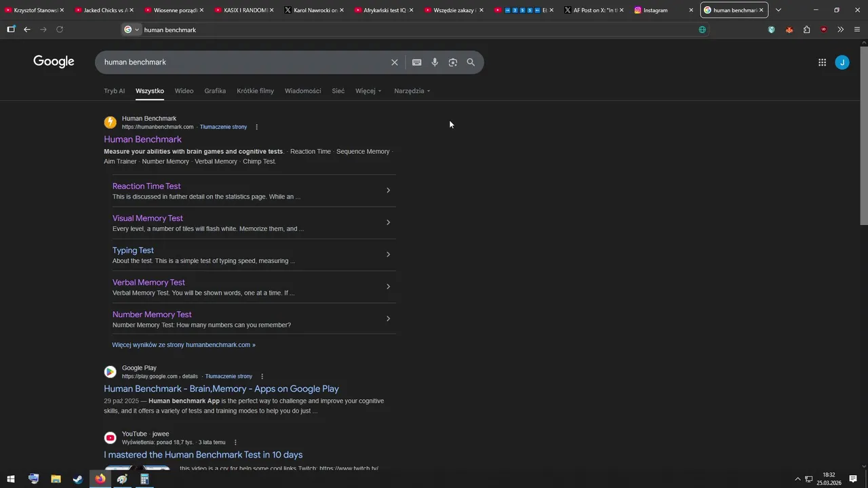This screenshot has height=488, width=868.
Task: Submit search with the magnifier icon
Action: [x=471, y=62]
